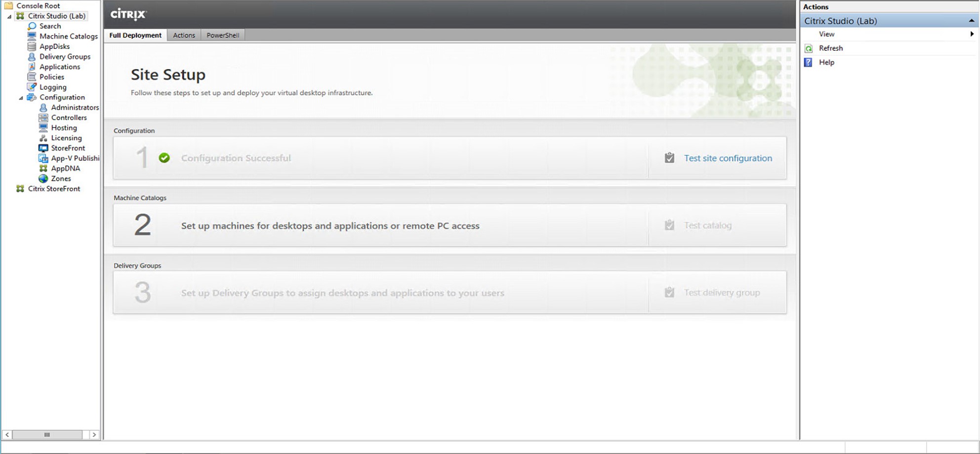Click the AppDisks icon
This screenshot has height=454, width=980.
click(x=32, y=46)
